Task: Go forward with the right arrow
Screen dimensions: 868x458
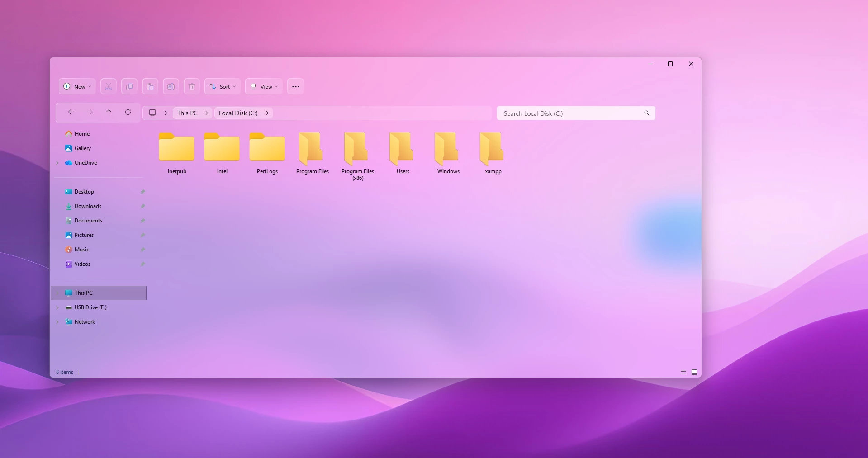Action: [90, 112]
